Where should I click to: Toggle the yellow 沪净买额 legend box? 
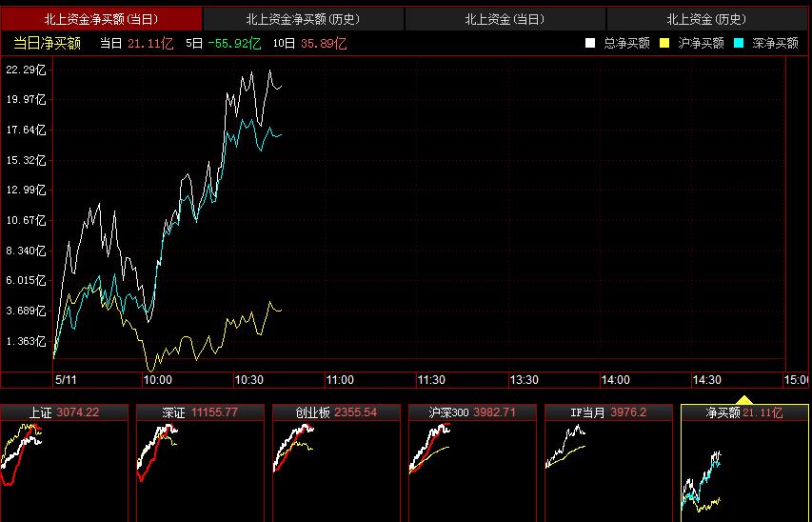point(664,43)
